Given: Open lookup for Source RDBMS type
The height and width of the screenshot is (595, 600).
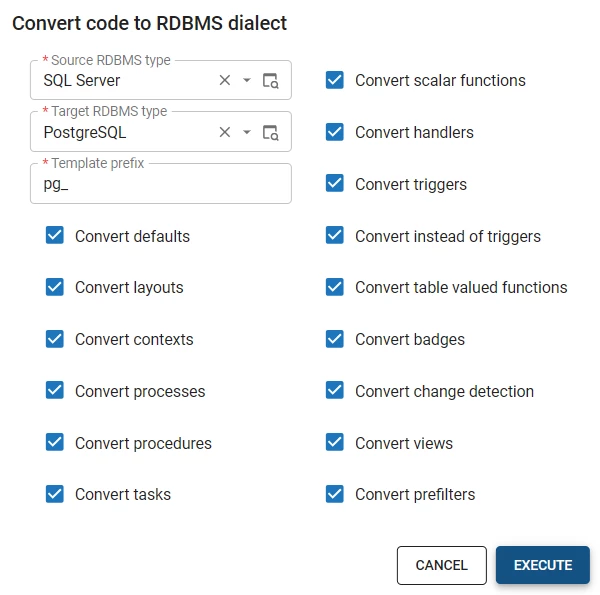Looking at the screenshot, I should click(271, 81).
